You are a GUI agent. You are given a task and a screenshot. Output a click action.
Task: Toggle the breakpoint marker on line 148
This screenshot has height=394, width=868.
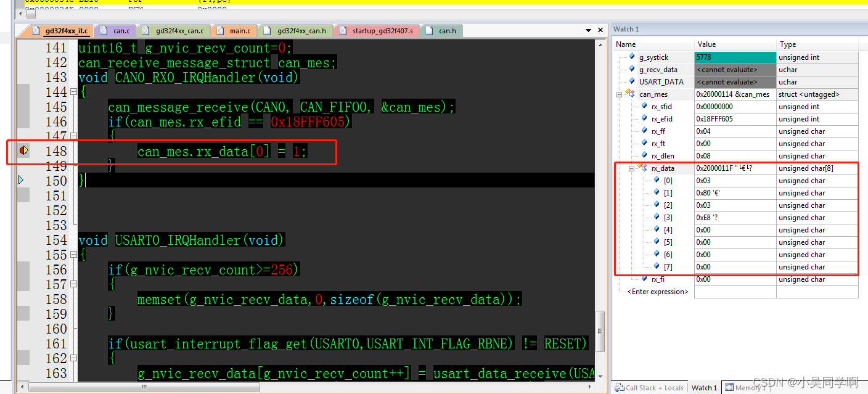(x=24, y=150)
